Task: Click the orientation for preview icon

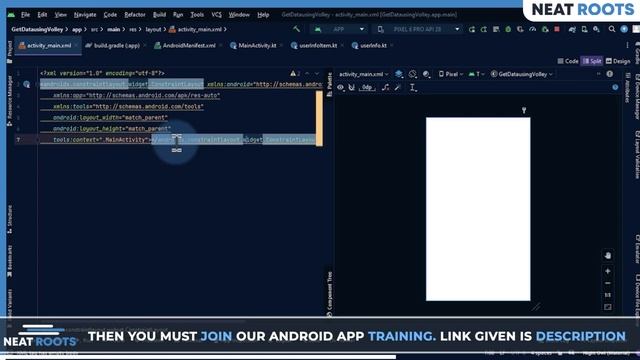Action: [x=413, y=74]
